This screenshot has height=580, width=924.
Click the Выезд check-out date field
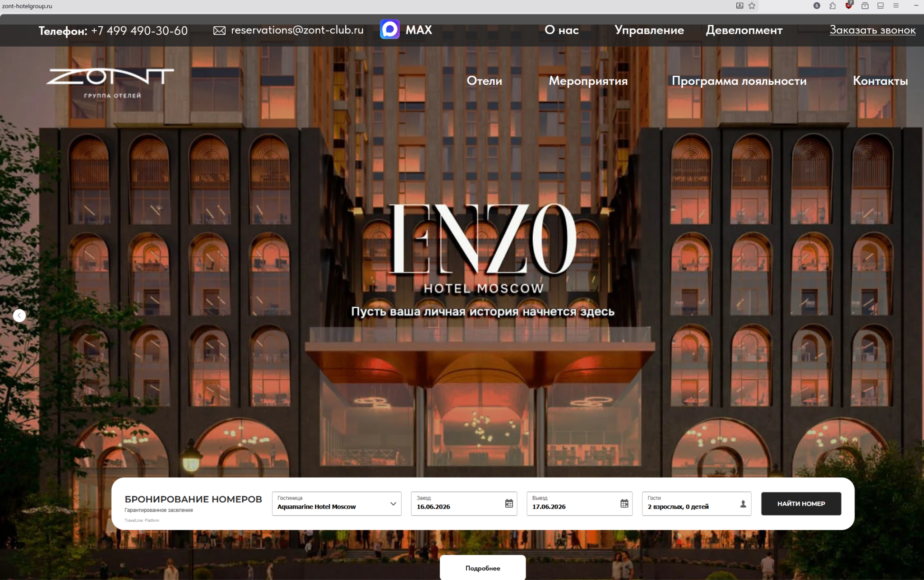[x=579, y=504]
